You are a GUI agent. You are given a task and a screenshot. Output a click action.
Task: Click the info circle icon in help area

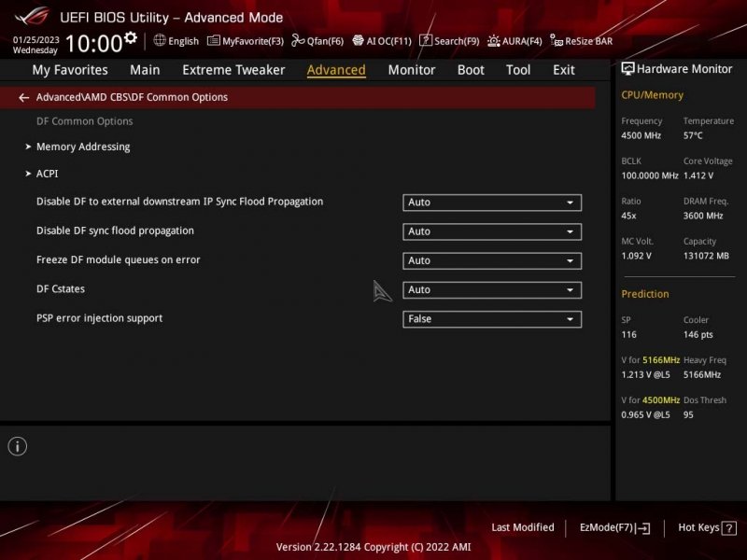tap(18, 446)
